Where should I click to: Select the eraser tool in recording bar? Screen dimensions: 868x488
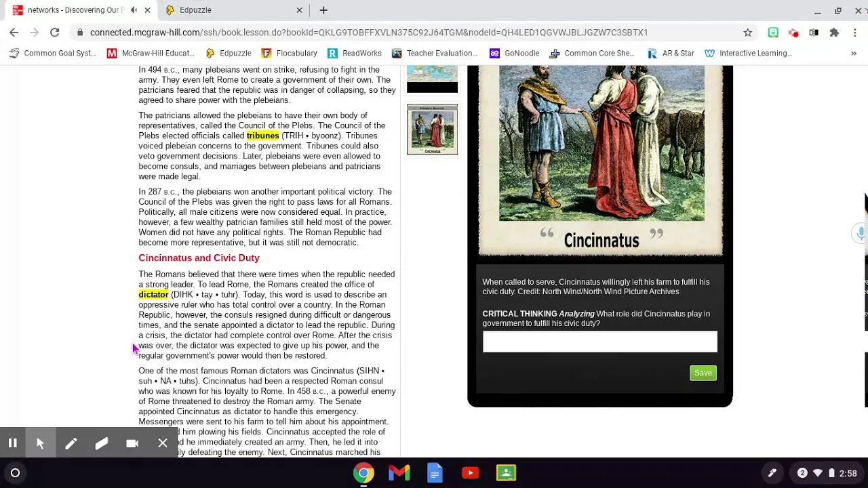pos(101,443)
